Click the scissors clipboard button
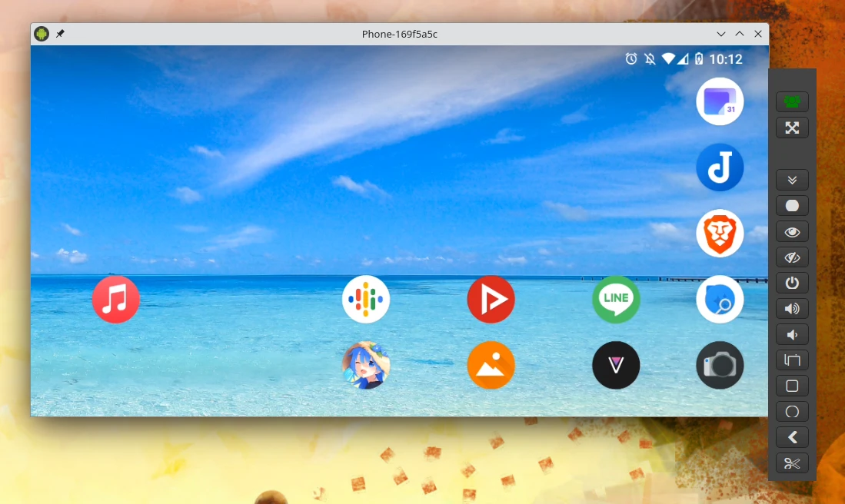Image resolution: width=845 pixels, height=504 pixels. 792,463
